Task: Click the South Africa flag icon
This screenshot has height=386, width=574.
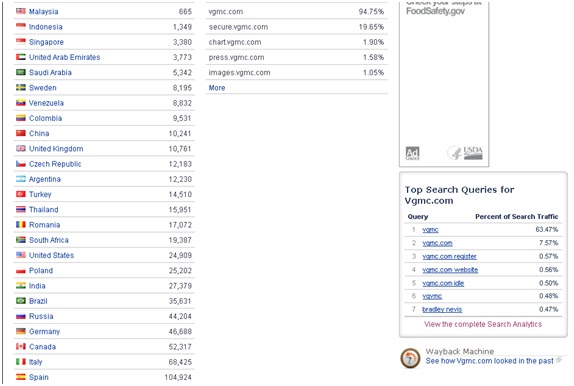Action: click(x=21, y=240)
